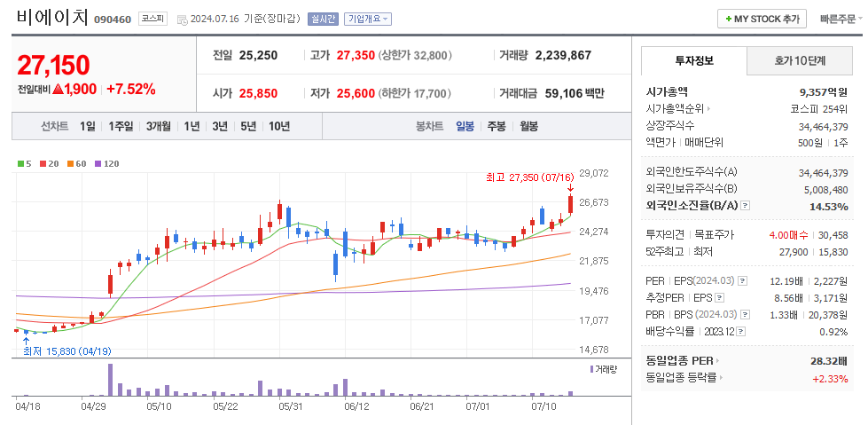Switch to the 호가10단계 tab

[800, 61]
